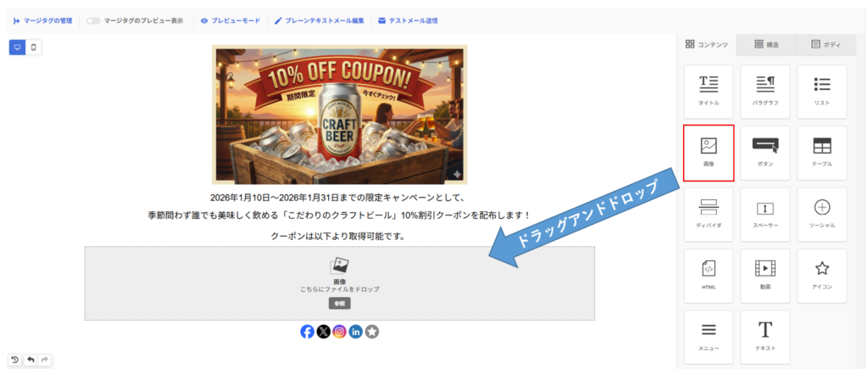This screenshot has width=868, height=369.
Task: Toggle マージタグのプレビュー表示 switch
Action: [x=93, y=21]
